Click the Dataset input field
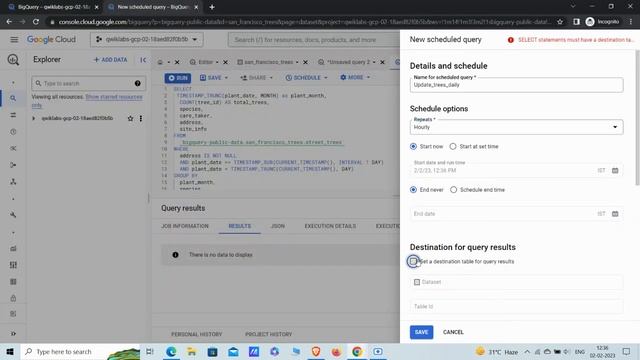Viewport: 640px width, 360px height. coord(516,282)
